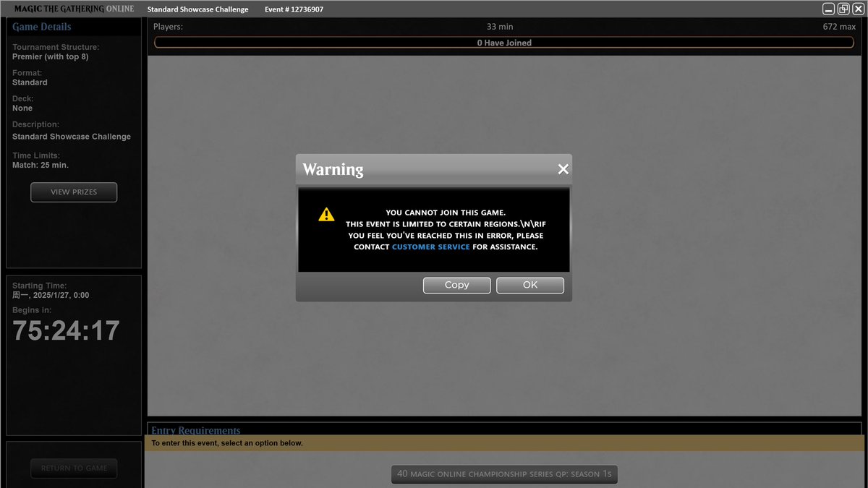
Task: Click the 'Match: 25 min.' time limit
Action: tap(41, 165)
